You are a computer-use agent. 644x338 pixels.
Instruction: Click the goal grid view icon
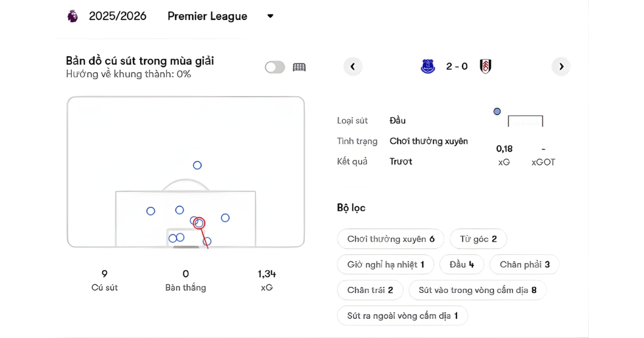pos(299,67)
